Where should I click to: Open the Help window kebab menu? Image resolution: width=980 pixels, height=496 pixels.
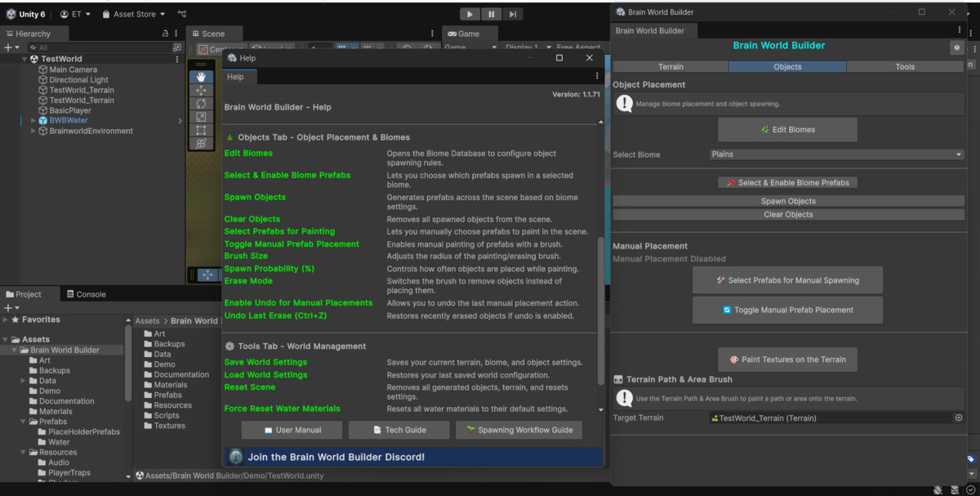(597, 76)
